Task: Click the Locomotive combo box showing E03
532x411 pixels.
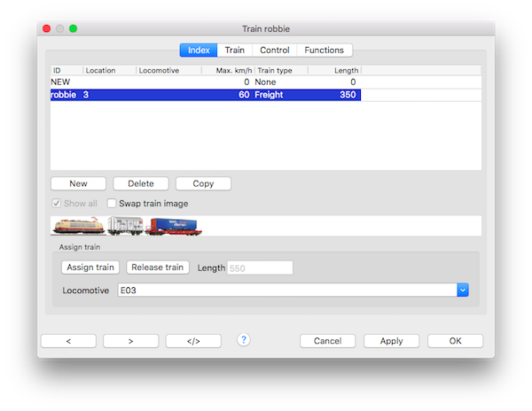Action: [x=286, y=290]
